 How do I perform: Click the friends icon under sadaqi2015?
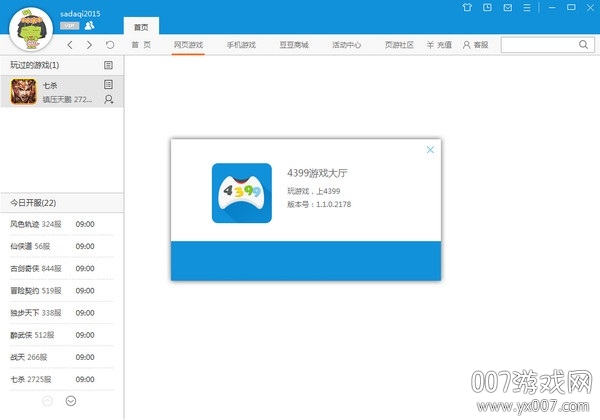(x=89, y=26)
